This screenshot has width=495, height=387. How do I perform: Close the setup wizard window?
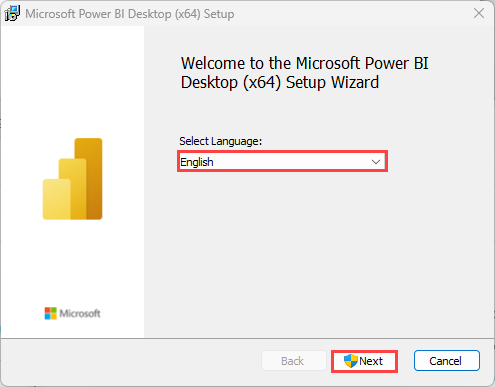[x=479, y=13]
